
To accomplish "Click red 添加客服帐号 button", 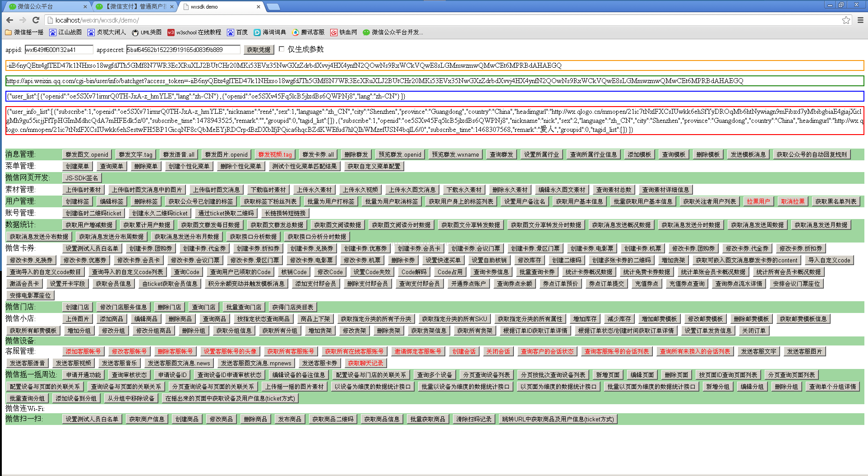I will pos(83,351).
